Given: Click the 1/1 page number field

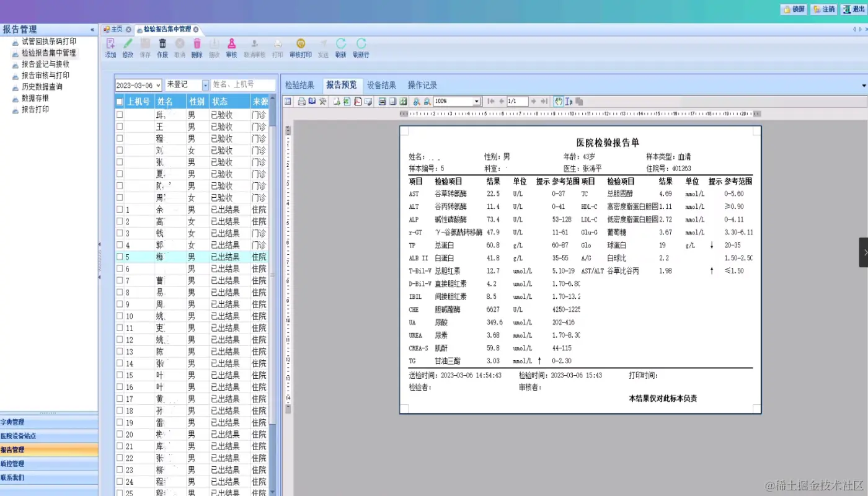Looking at the screenshot, I should 518,102.
